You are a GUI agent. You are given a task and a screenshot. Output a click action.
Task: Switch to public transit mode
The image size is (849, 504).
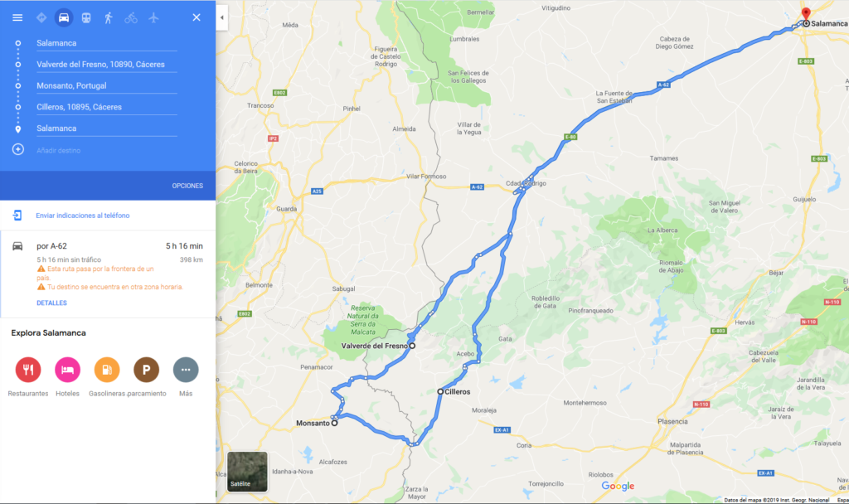click(86, 18)
